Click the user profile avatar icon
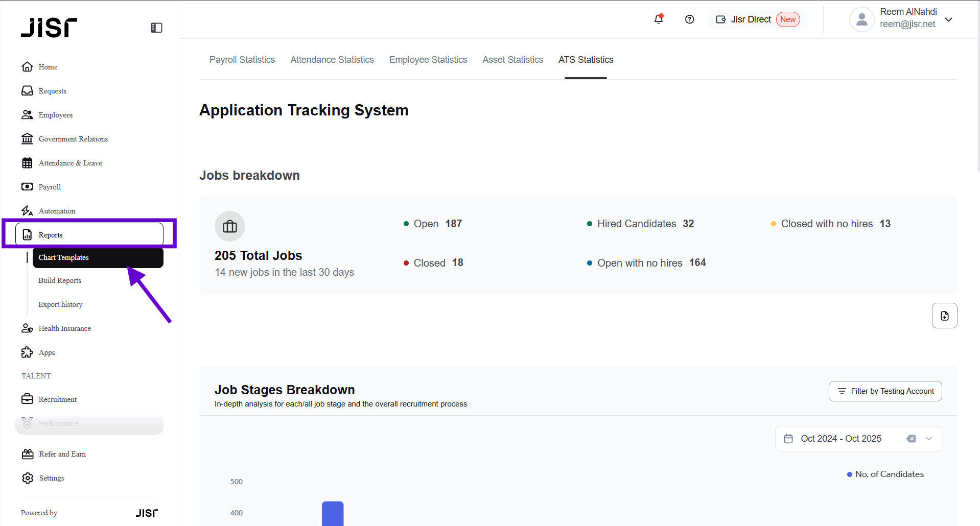This screenshot has height=526, width=980. [861, 19]
